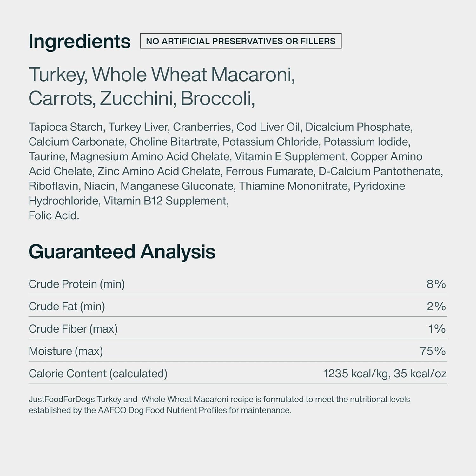Click the Vitamin B12 Supplement text
The height and width of the screenshot is (476, 476).
coord(166,201)
